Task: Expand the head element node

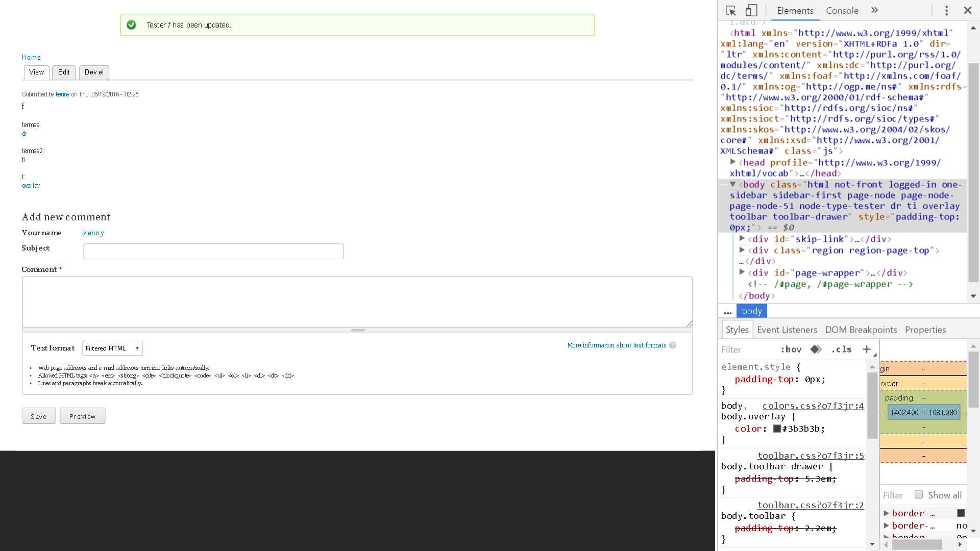Action: 733,162
